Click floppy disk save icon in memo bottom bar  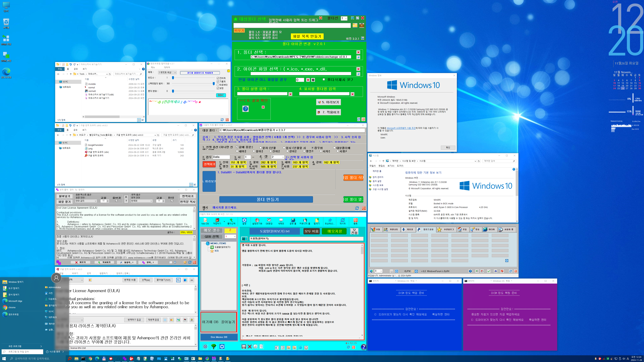(244, 347)
